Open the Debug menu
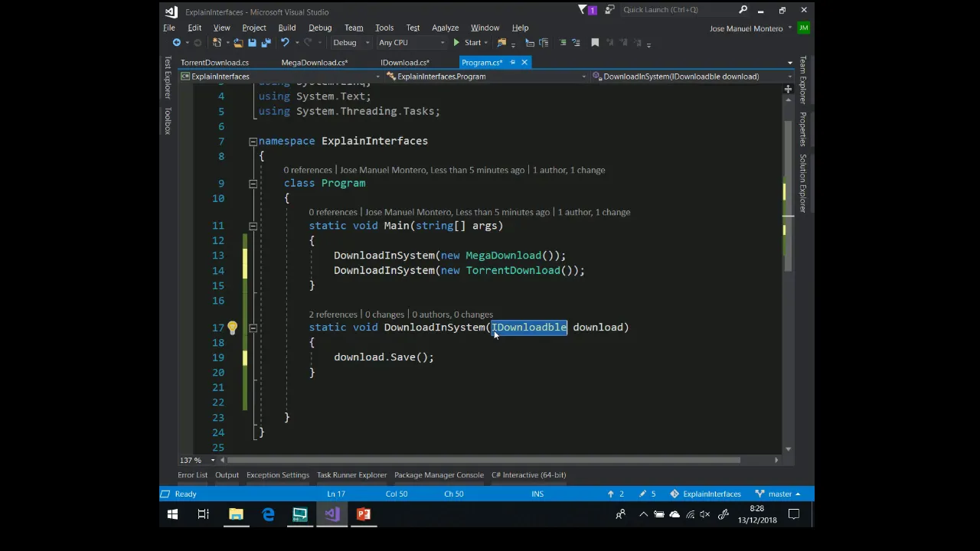980x551 pixels. click(x=320, y=28)
